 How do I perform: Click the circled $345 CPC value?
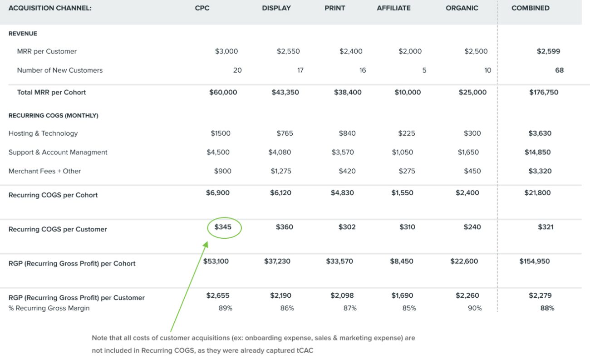(x=223, y=227)
